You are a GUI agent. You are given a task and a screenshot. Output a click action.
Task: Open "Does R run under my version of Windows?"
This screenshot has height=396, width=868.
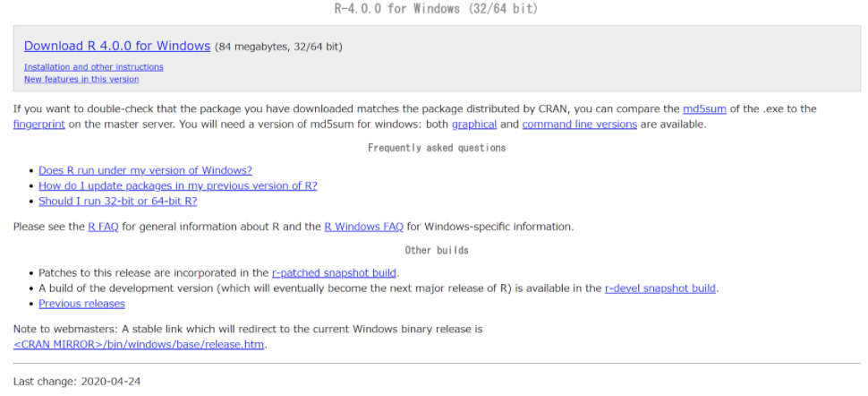[x=145, y=170]
